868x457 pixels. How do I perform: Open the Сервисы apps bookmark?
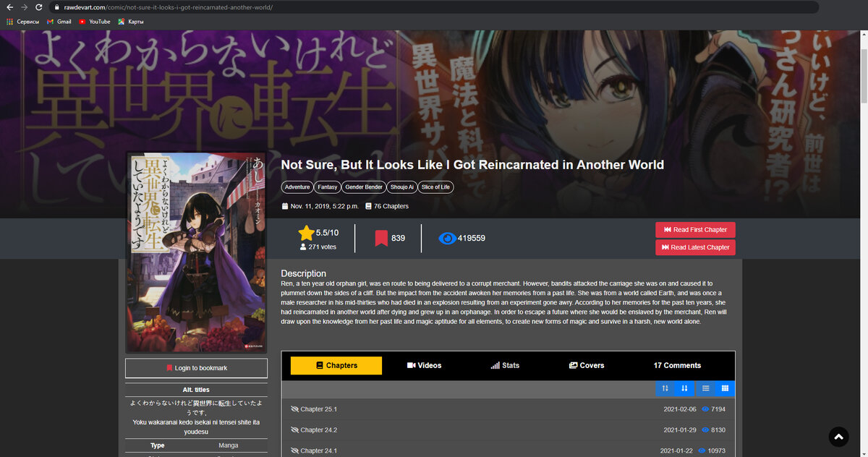[x=22, y=22]
